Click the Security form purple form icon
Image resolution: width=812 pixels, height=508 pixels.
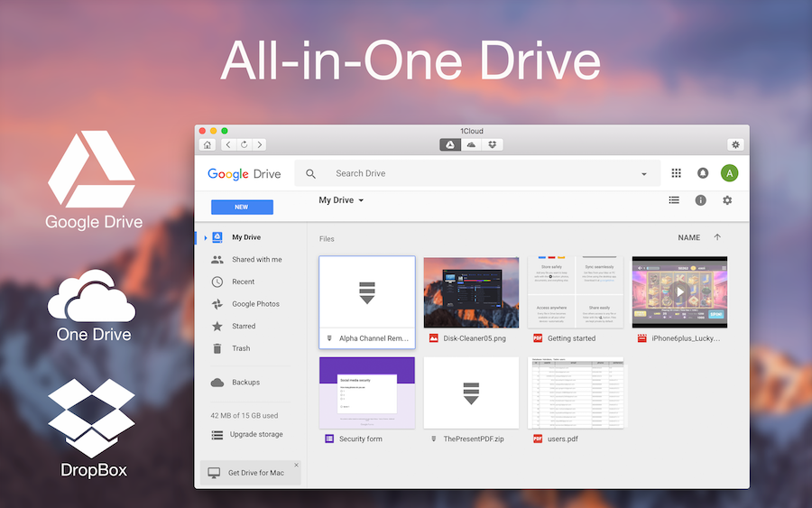[329, 439]
